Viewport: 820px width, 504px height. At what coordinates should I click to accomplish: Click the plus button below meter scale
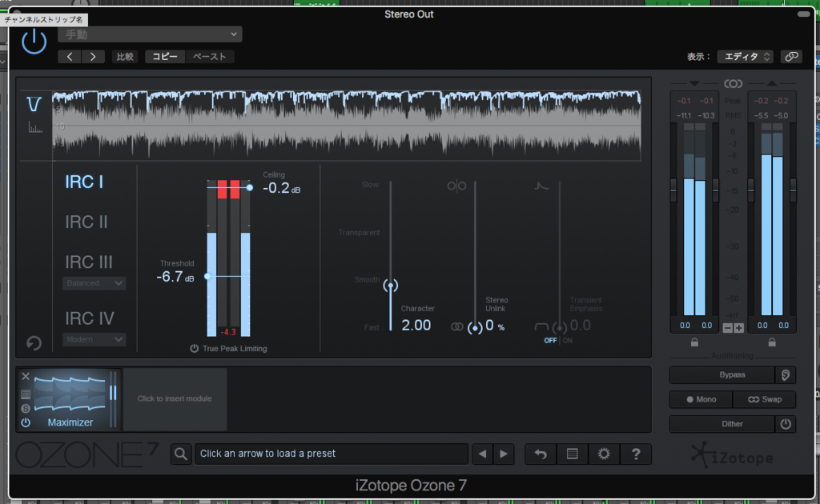(x=738, y=328)
